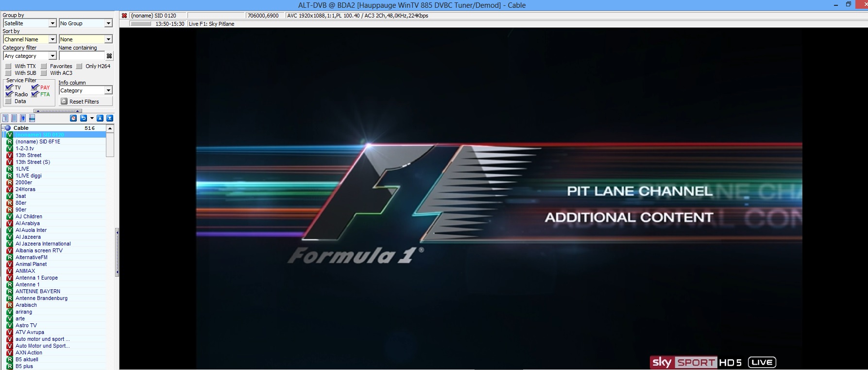This screenshot has width=868, height=370.
Task: Click the tree-view list icon in channel toolbar
Action: (x=5, y=118)
